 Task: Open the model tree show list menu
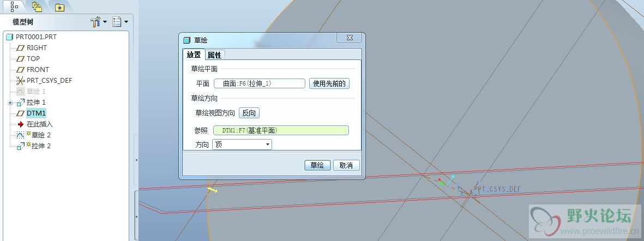(x=121, y=22)
